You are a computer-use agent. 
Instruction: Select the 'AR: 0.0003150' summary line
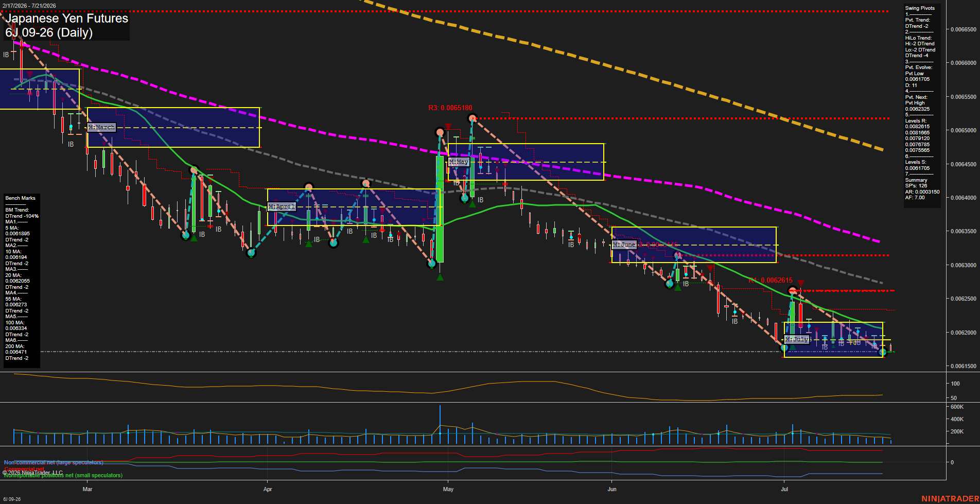(922, 192)
